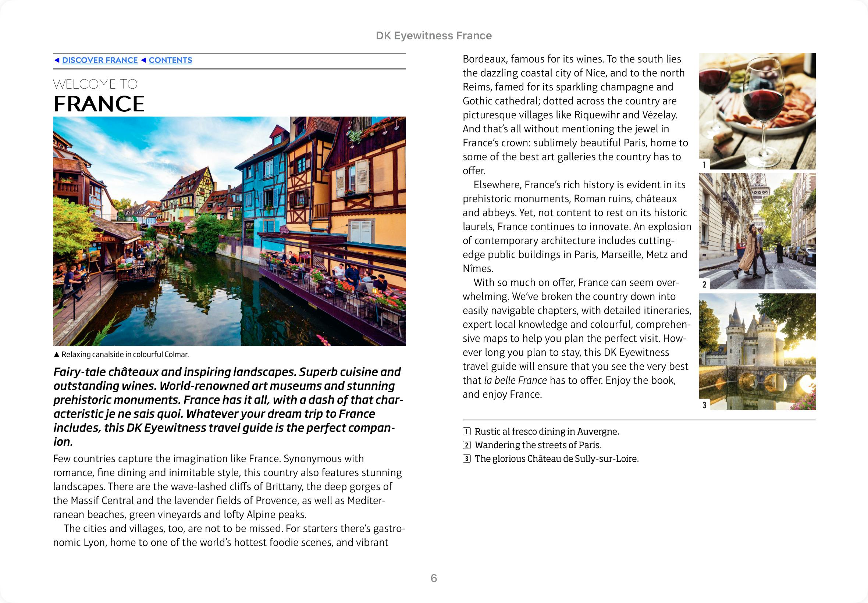Open the Château de Sully-sur-Loire photo

click(x=757, y=352)
